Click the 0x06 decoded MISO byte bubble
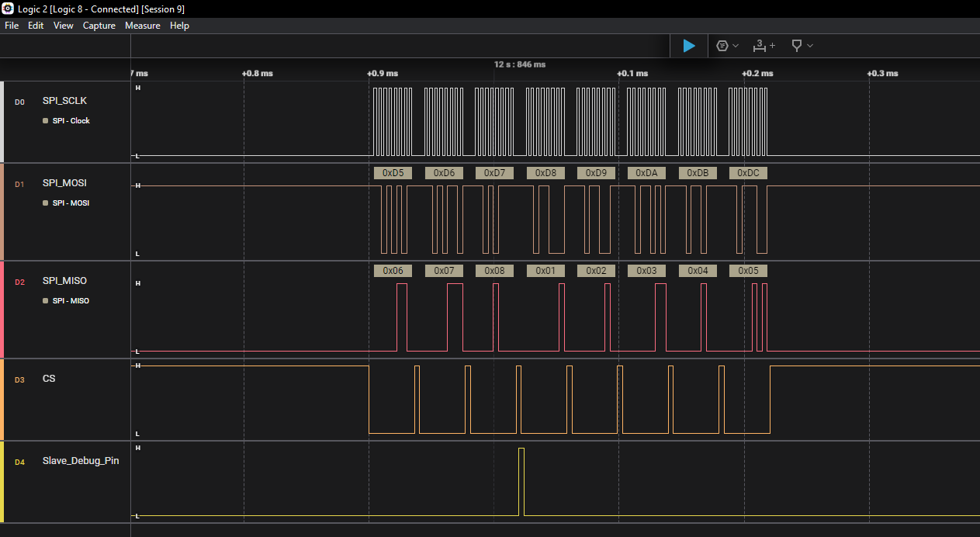This screenshot has width=980, height=537. (393, 271)
